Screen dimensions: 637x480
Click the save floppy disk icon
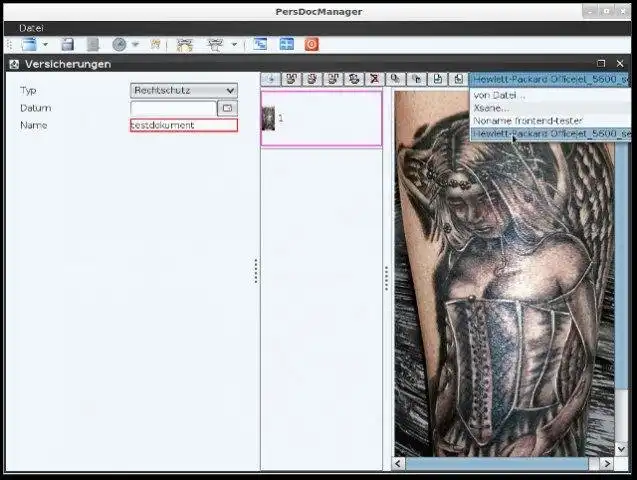click(x=67, y=44)
